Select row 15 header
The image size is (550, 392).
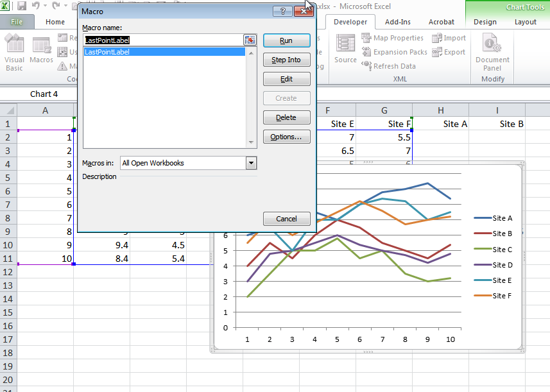click(8, 312)
